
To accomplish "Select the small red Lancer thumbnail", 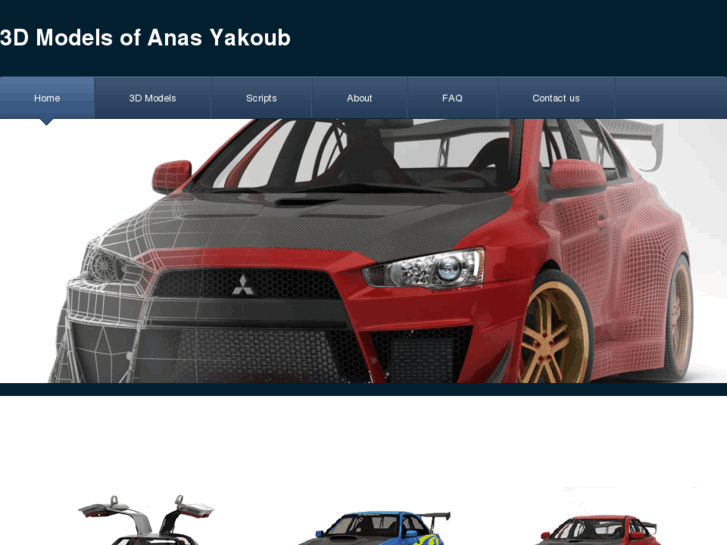I will (598, 530).
